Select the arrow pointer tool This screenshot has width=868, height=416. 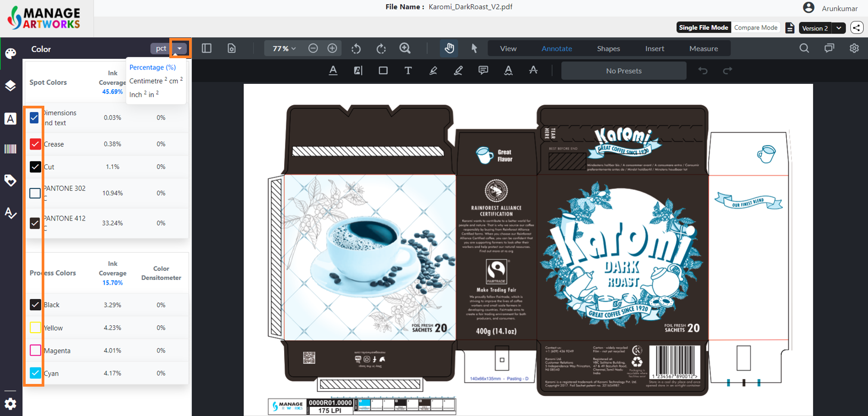[x=474, y=49]
